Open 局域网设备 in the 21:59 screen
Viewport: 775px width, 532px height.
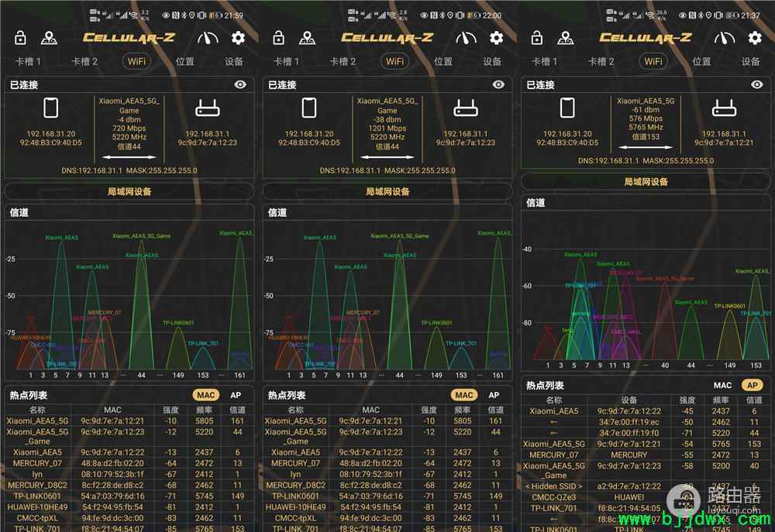(x=129, y=191)
